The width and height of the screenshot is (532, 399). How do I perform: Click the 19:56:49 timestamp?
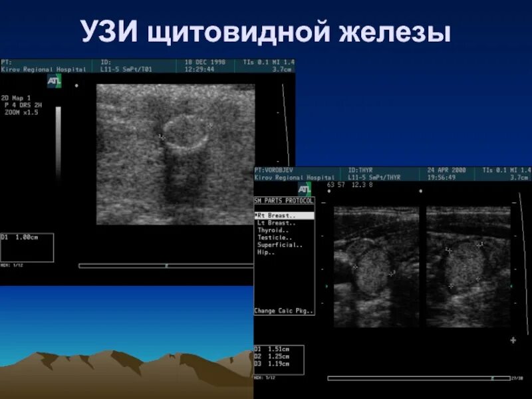pos(441,178)
